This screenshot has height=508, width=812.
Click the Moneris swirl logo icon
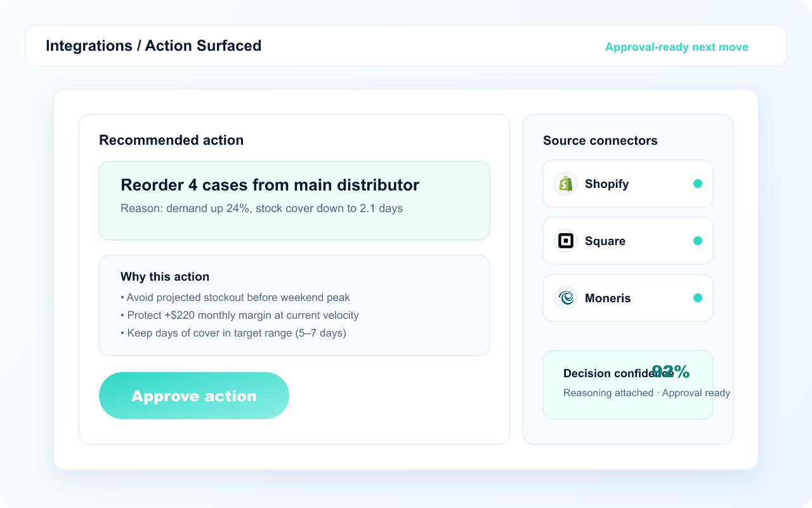pyautogui.click(x=565, y=298)
